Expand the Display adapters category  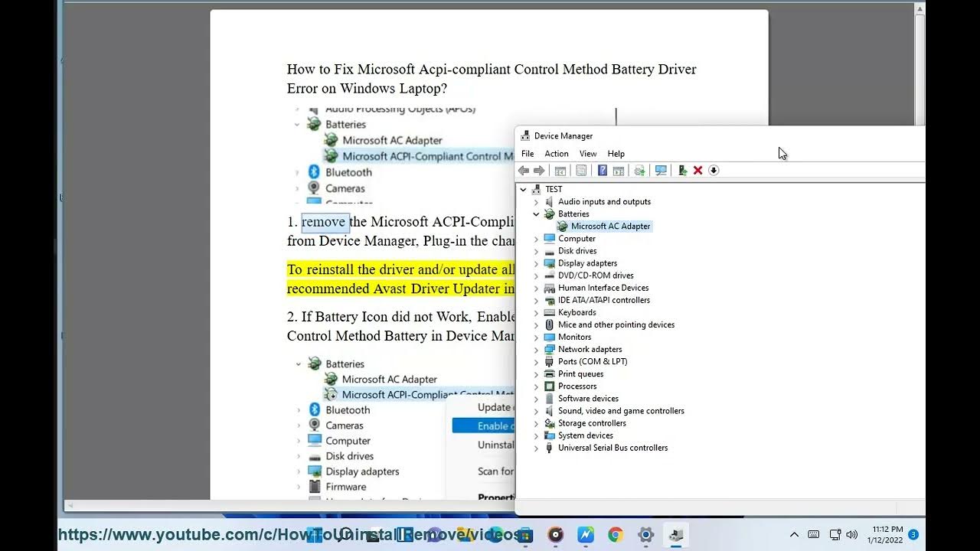(536, 263)
